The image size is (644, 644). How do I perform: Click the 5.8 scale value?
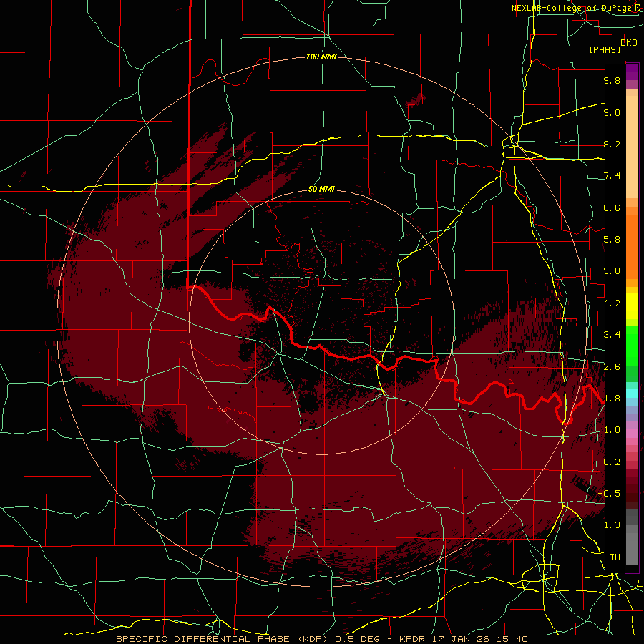pyautogui.click(x=612, y=240)
